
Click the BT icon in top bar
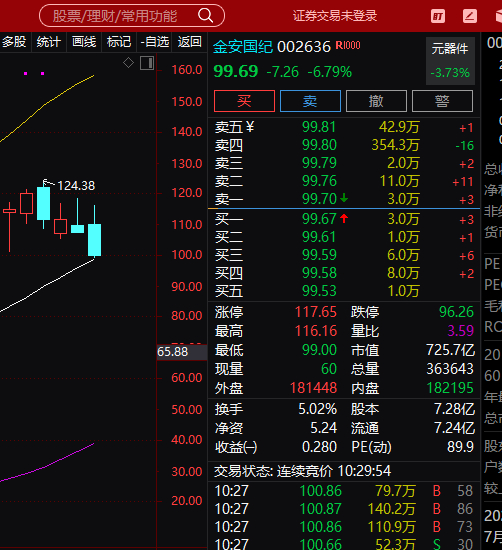[x=438, y=16]
